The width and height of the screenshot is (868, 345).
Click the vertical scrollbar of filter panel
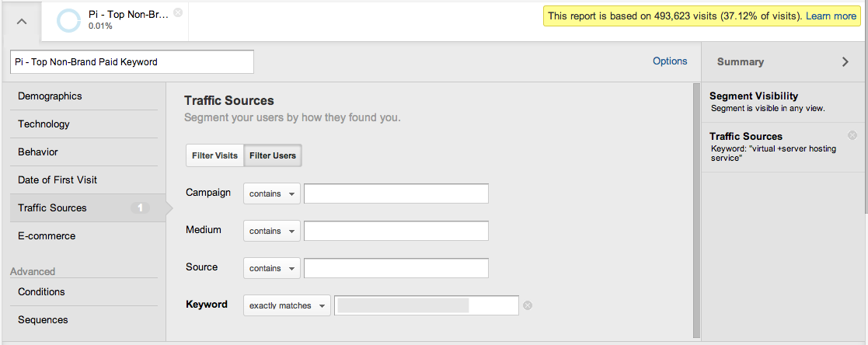[695, 210]
